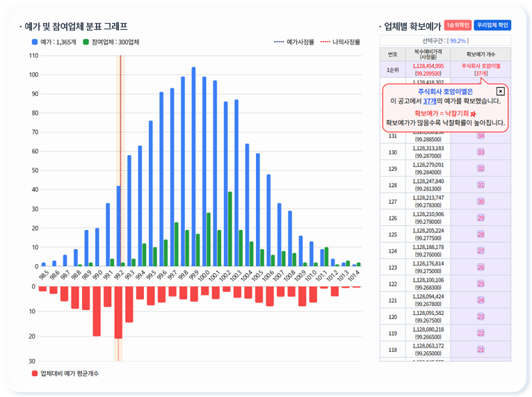Toggle the 참여업체 green legend square
This screenshot has height=397, width=532.
pyautogui.click(x=86, y=42)
